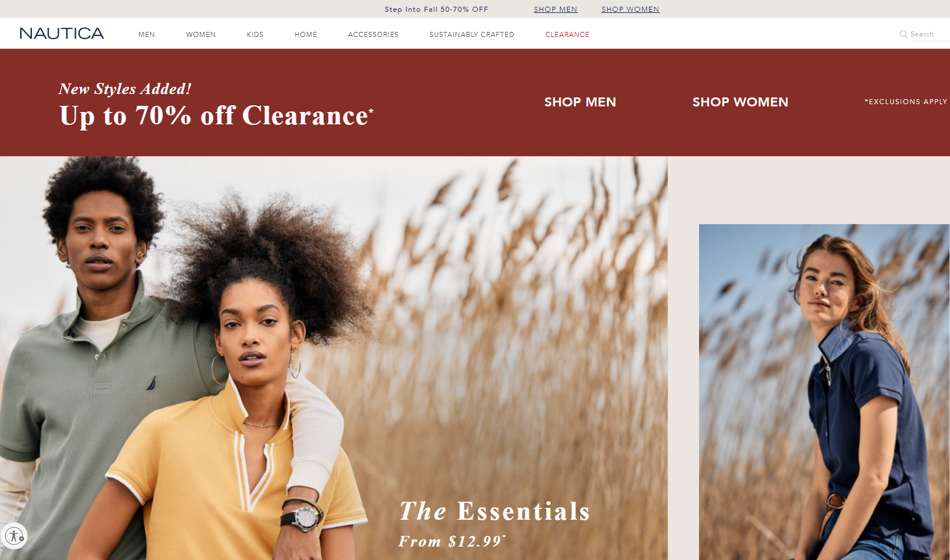Click Shop Women in top promo bar
The width and height of the screenshot is (950, 560).
tap(630, 9)
